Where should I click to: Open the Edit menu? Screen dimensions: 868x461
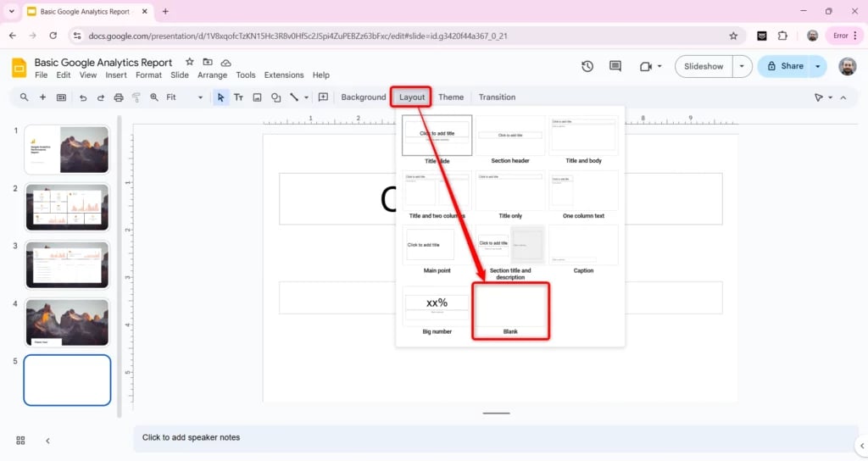(63, 75)
